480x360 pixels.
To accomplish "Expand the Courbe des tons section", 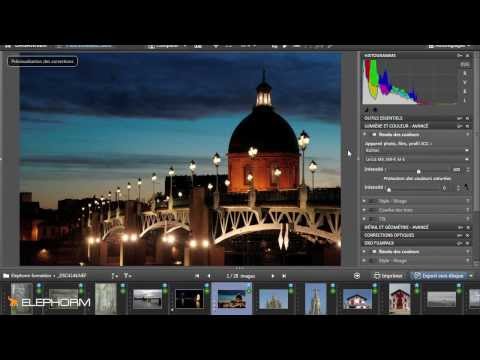I will click(x=365, y=210).
